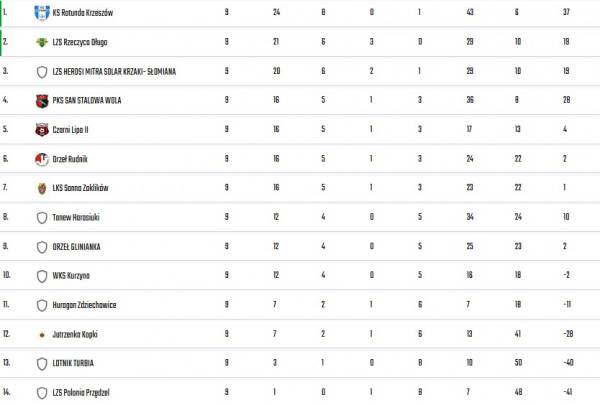Click the Orzeł Glinianka shield icon
Image resolution: width=600 pixels, height=405 pixels.
click(41, 246)
